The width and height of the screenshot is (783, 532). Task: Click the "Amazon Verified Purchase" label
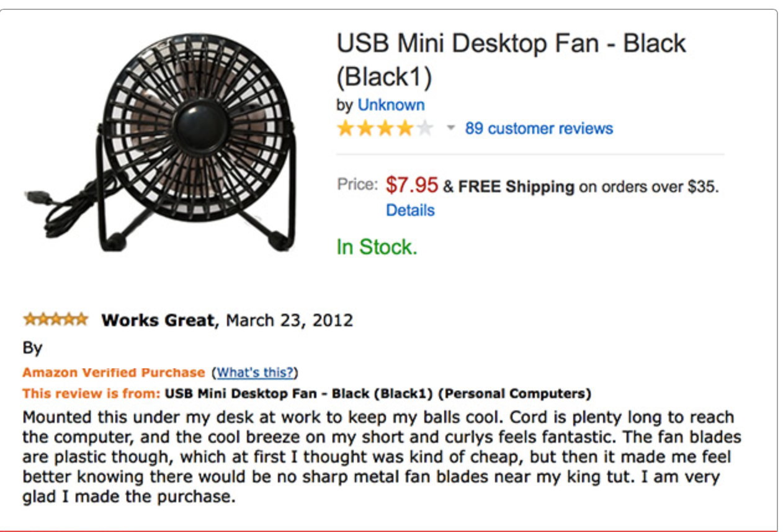pyautogui.click(x=114, y=373)
